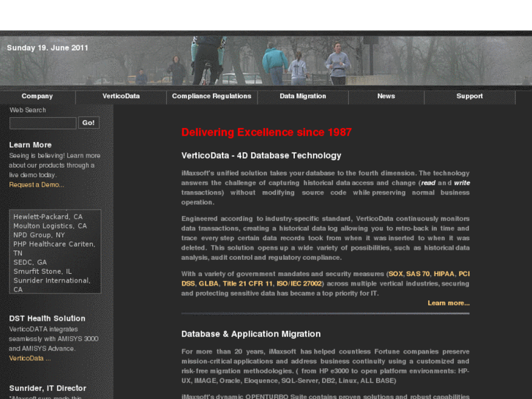Follow the sidebar VerticoData ... link
The height and width of the screenshot is (399, 532).
tap(30, 358)
